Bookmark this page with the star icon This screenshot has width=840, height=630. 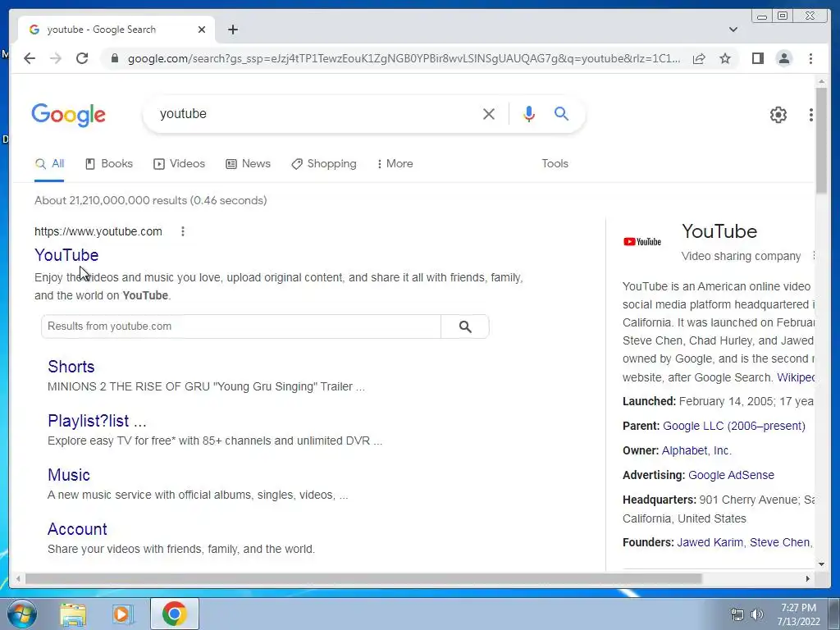(x=725, y=58)
